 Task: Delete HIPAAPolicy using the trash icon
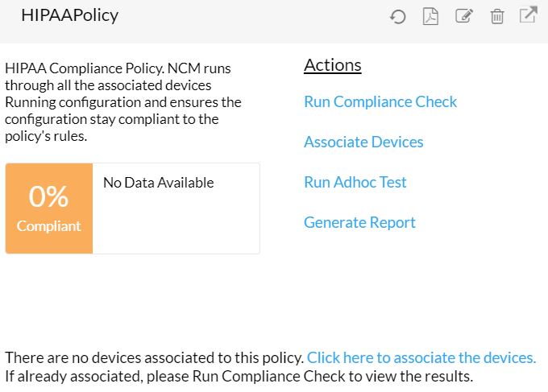click(497, 16)
